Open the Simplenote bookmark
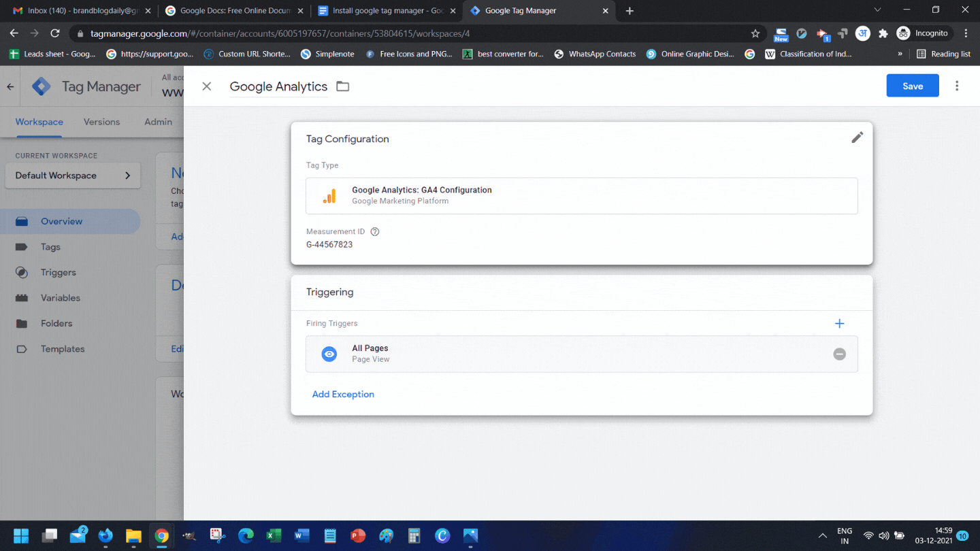The width and height of the screenshot is (980, 551). pyautogui.click(x=327, y=54)
